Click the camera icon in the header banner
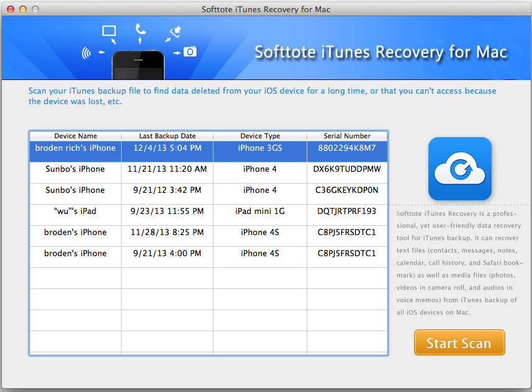 (x=190, y=52)
